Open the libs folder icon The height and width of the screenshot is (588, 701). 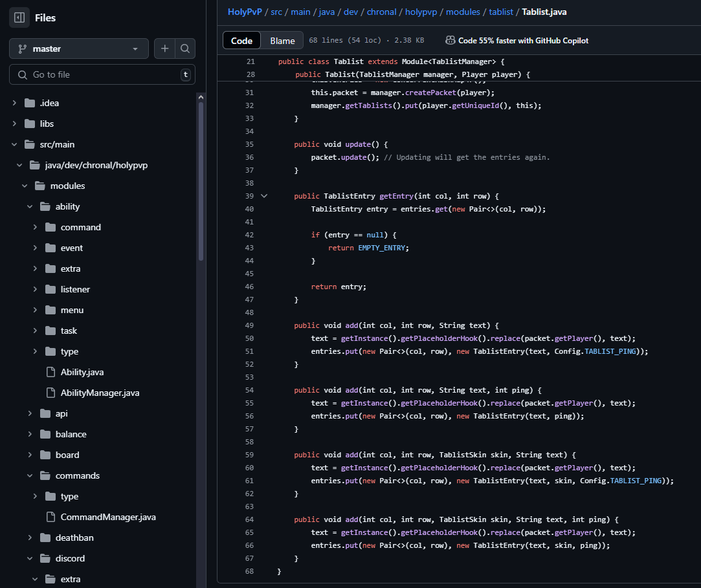30,124
